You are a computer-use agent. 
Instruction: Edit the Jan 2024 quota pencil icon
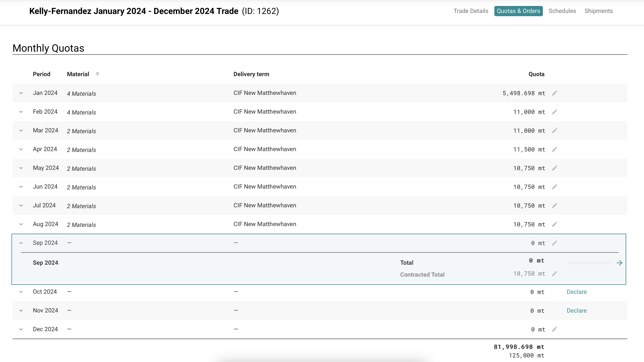(x=555, y=93)
